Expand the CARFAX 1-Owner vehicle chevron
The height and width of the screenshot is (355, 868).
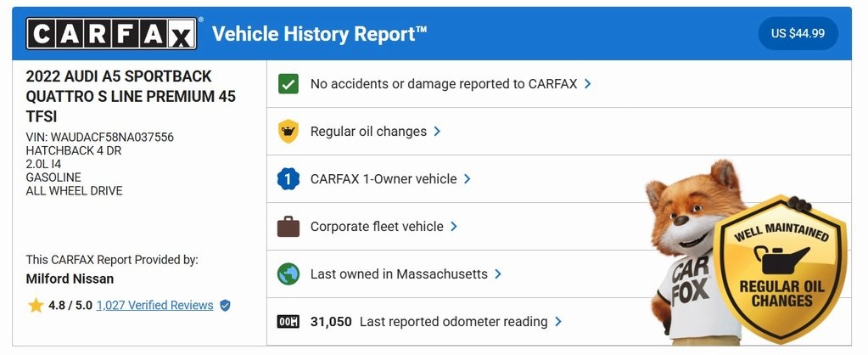(468, 179)
